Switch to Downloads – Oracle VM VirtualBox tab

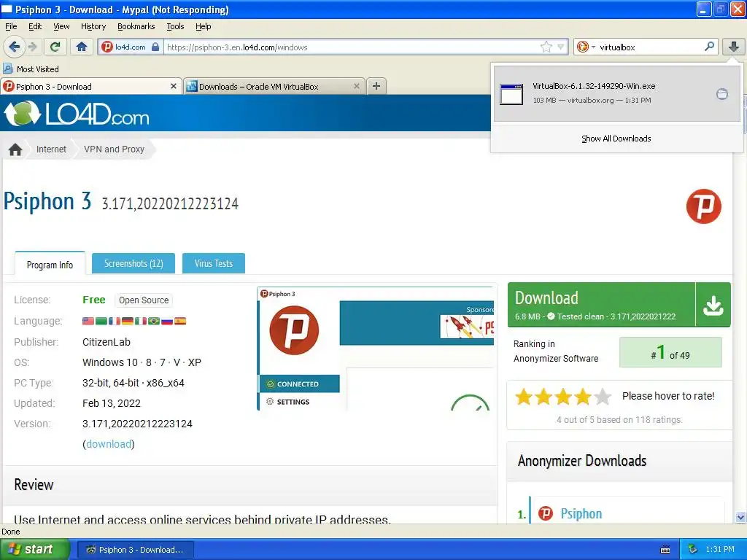click(274, 86)
